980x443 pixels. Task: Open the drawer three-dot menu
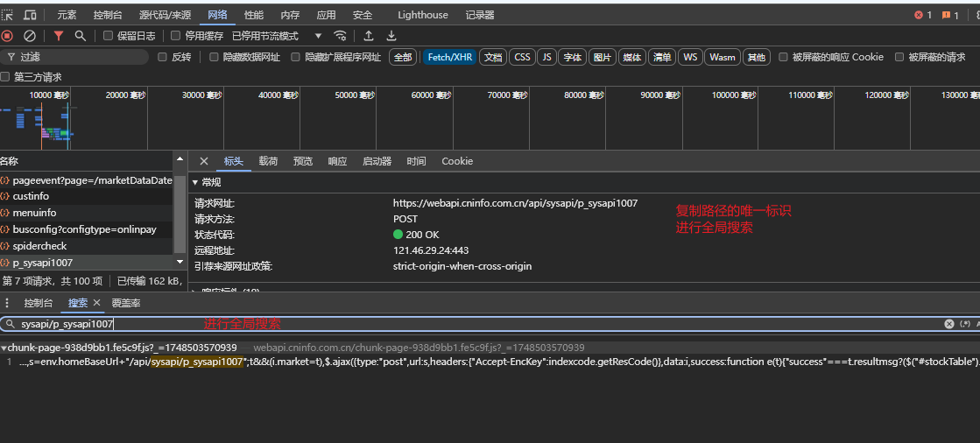[7, 303]
